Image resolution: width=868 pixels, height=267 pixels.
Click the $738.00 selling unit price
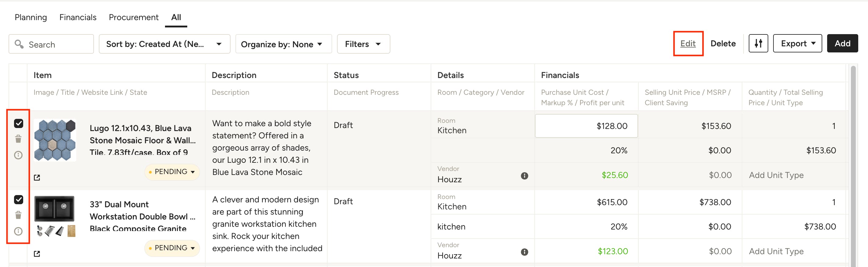[715, 202]
